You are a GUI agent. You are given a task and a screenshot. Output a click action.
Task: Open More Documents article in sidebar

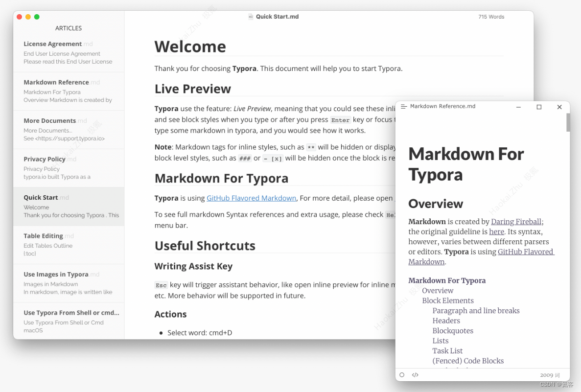point(69,130)
